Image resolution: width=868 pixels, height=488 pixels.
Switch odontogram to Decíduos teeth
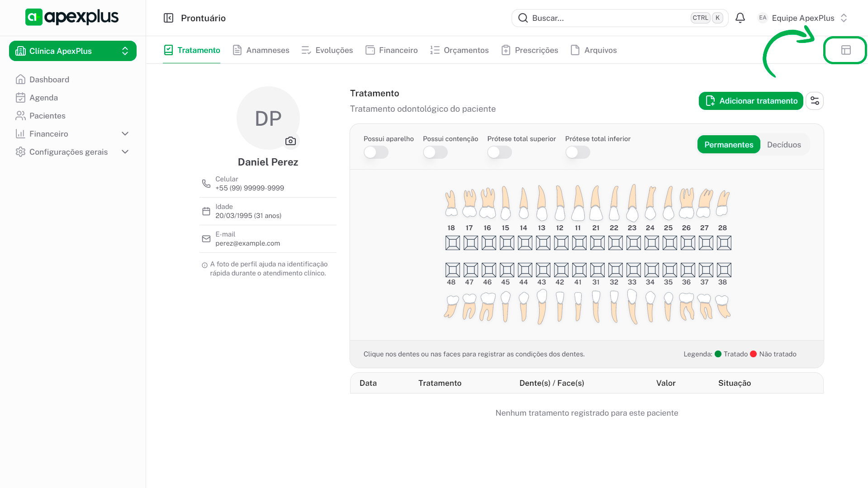click(x=783, y=145)
